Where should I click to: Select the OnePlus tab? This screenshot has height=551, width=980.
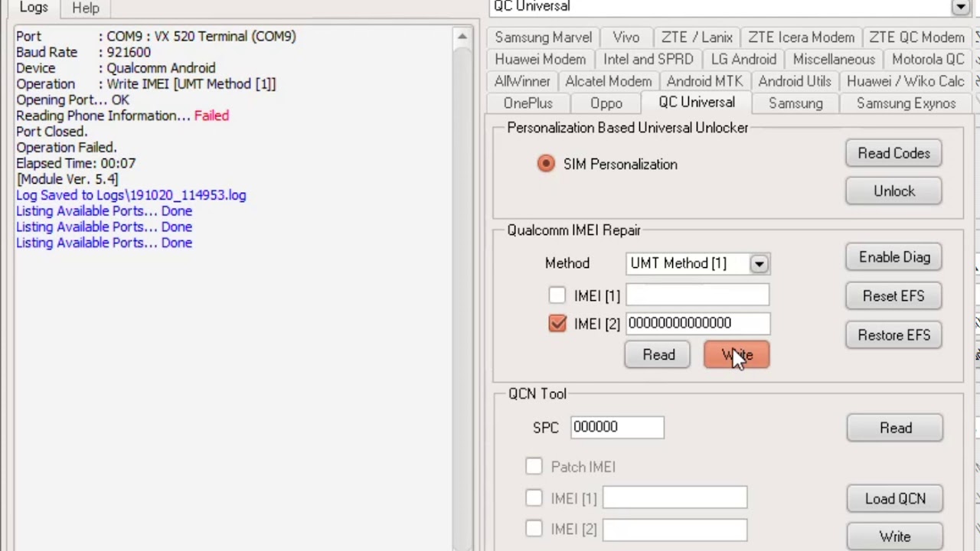pyautogui.click(x=528, y=103)
